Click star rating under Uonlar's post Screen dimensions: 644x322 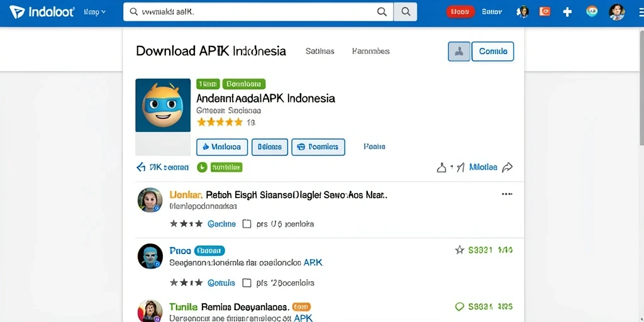pyautogui.click(x=186, y=224)
